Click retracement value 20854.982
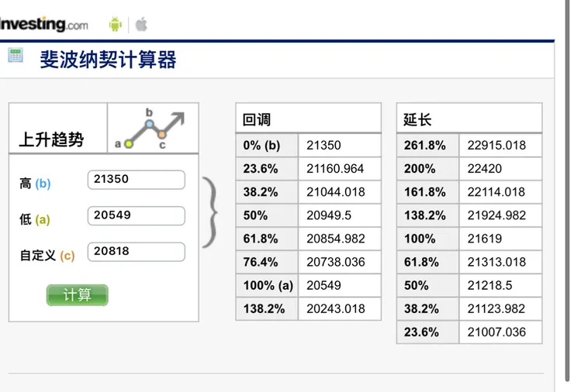 click(336, 239)
